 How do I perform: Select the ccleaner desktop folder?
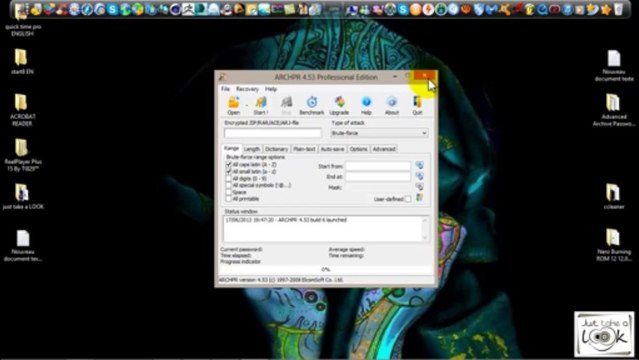[613, 196]
